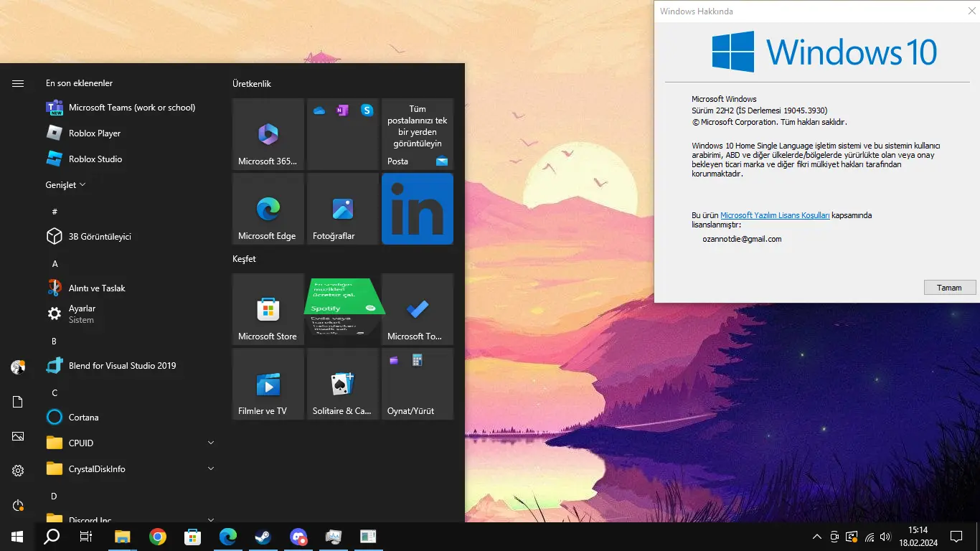This screenshot has height=551, width=980.
Task: Select the A letter group header
Action: pos(55,264)
